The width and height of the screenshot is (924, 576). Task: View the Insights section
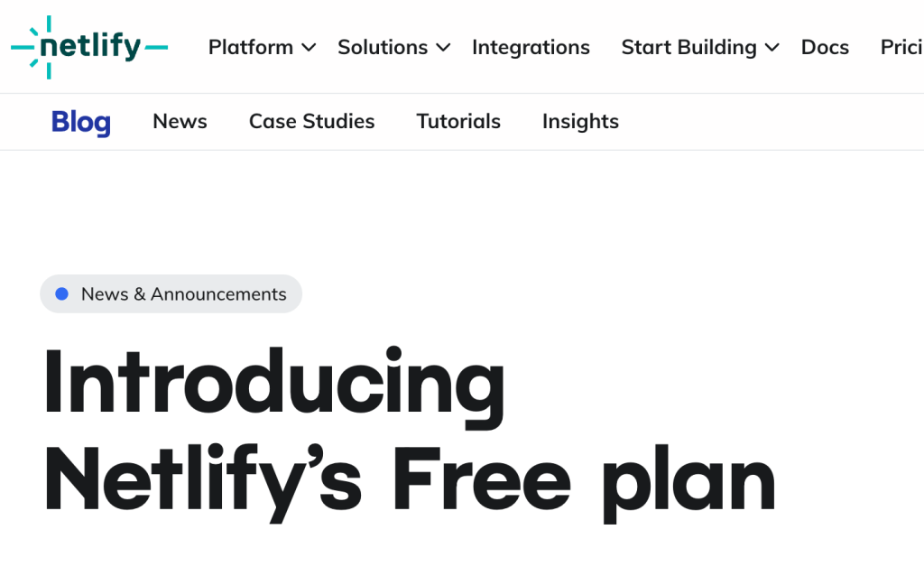pyautogui.click(x=580, y=121)
